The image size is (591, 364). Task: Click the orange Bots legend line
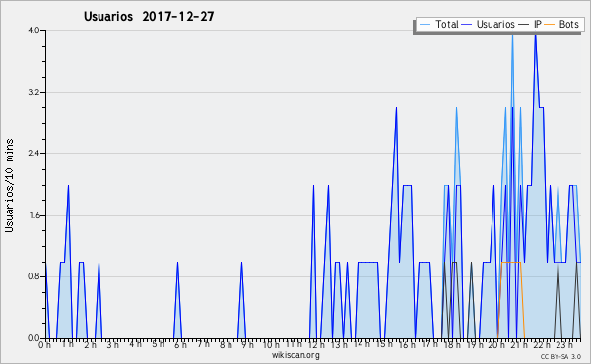550,25
